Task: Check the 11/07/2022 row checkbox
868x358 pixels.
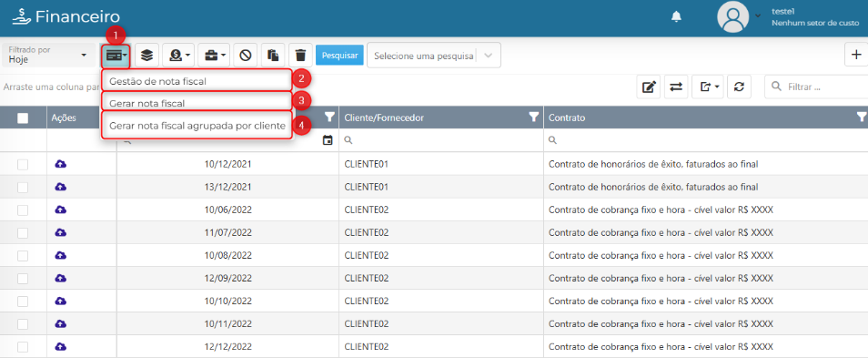Action: click(x=23, y=233)
